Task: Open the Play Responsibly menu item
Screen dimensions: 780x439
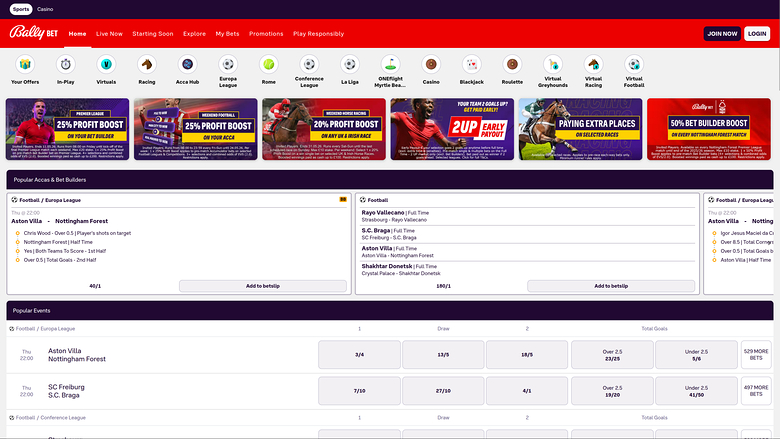Action: [x=318, y=34]
